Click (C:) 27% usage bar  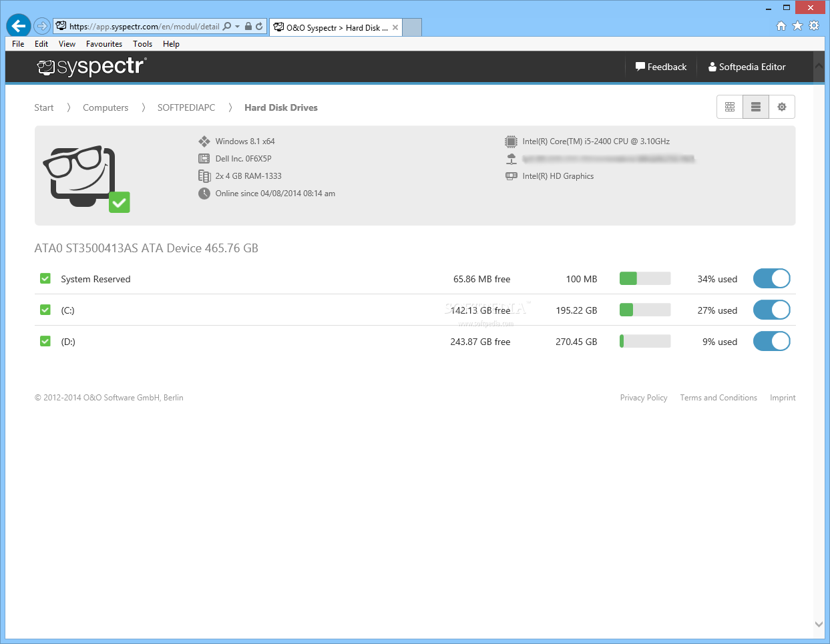click(645, 310)
